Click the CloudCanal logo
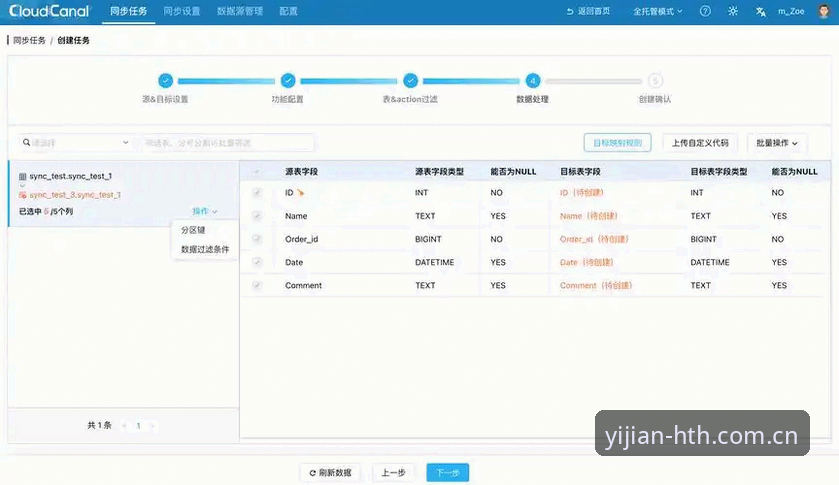 49,11
